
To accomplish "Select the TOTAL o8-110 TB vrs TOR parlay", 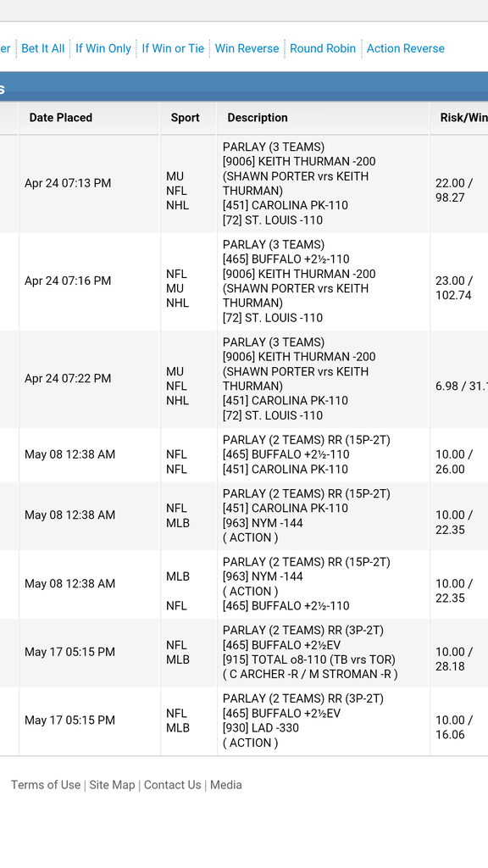I will click(244, 653).
